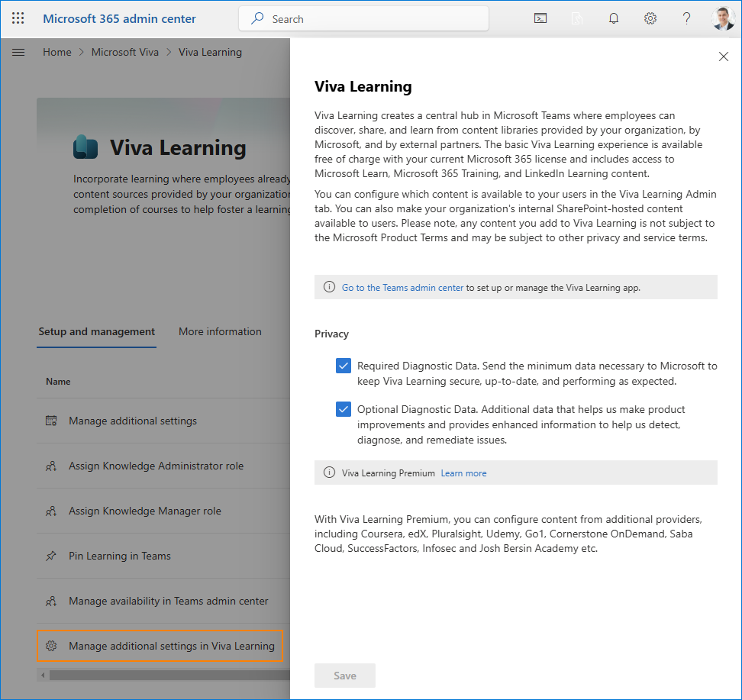Open Cloud Shell terminal icon in header
Viewport: 742px width, 700px height.
tap(540, 18)
